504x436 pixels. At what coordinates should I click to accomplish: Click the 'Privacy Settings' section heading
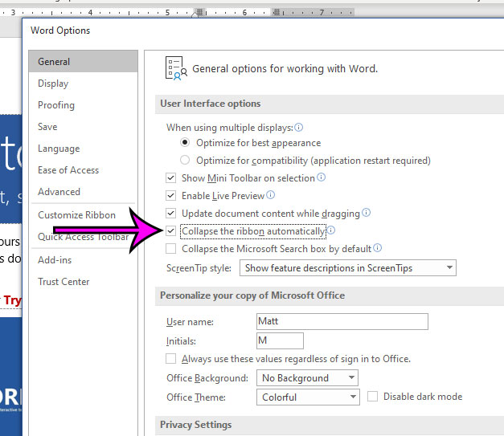pyautogui.click(x=196, y=425)
